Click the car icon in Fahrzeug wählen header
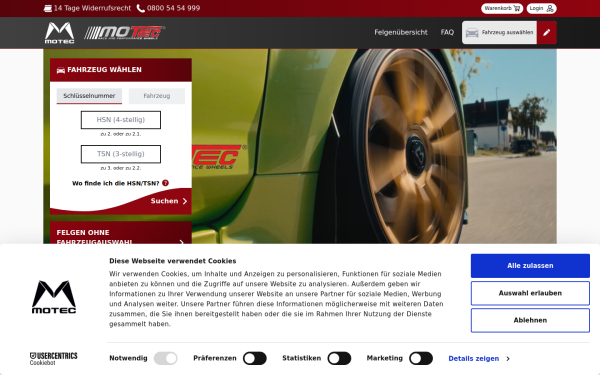This screenshot has width=600, height=375. click(60, 70)
